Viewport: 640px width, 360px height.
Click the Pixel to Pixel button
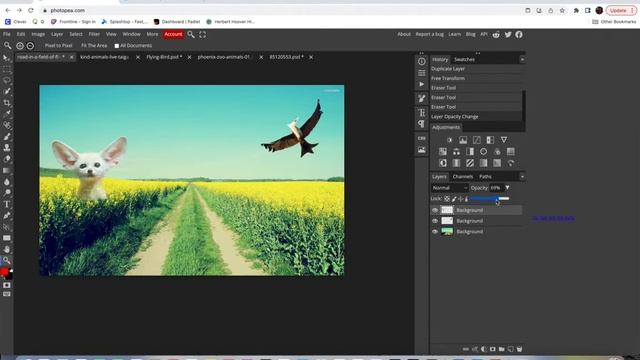coord(58,46)
